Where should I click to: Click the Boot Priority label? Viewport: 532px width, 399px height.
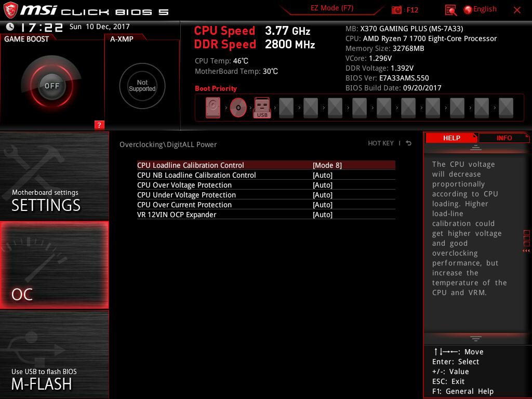tap(216, 88)
